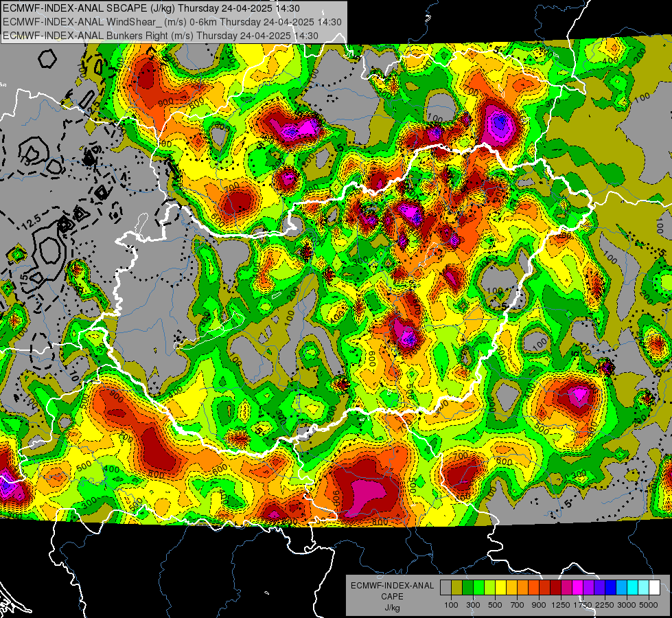Click the gray swatch in CAPE legend

445,587
